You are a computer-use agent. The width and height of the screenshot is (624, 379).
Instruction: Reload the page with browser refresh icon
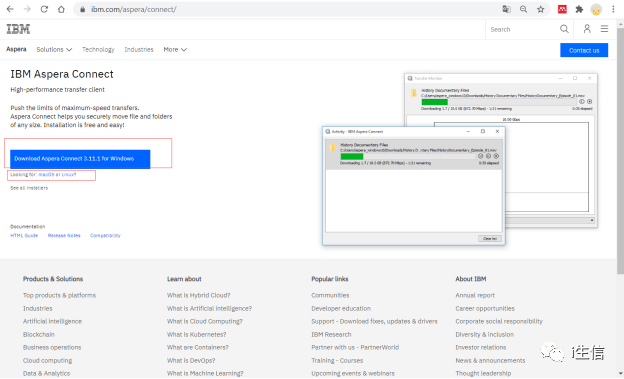[44, 9]
